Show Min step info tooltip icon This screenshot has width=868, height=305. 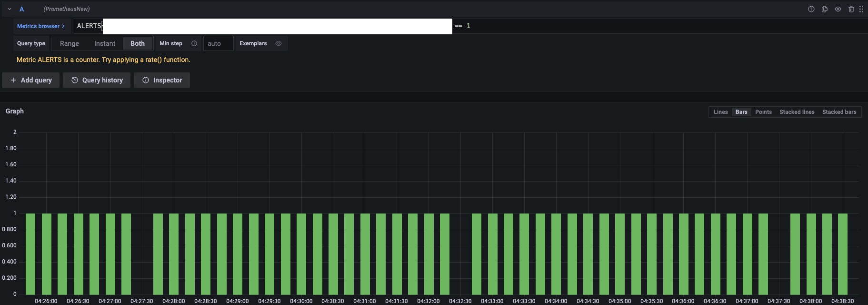click(x=194, y=43)
